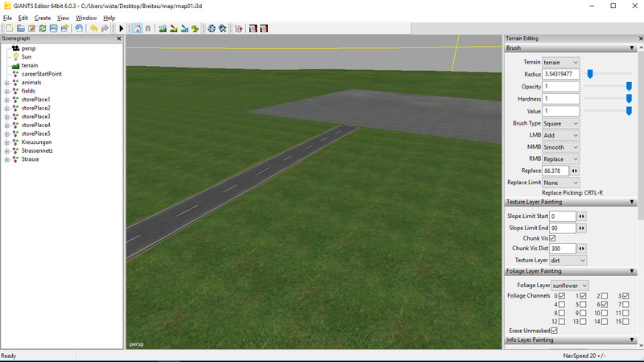Click the magnet snap icon
Image resolution: width=644 pixels, height=362 pixels.
tap(148, 29)
